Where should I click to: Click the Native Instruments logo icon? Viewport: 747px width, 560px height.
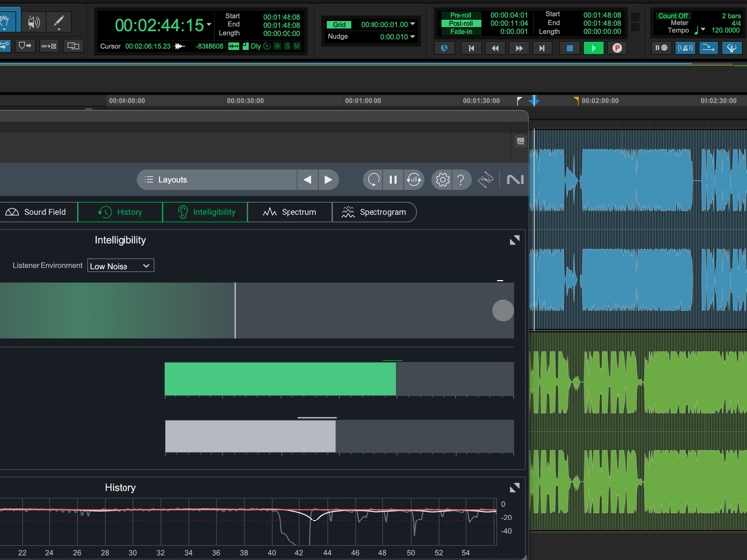[x=515, y=180]
